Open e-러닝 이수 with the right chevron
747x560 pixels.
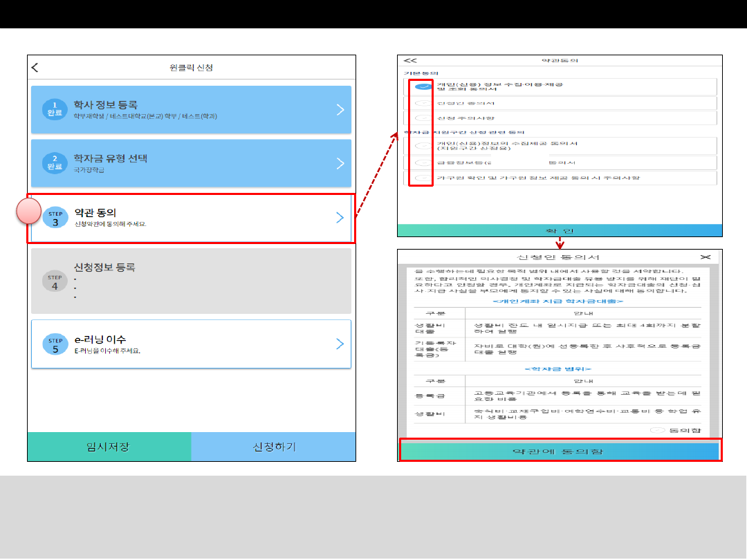(340, 344)
